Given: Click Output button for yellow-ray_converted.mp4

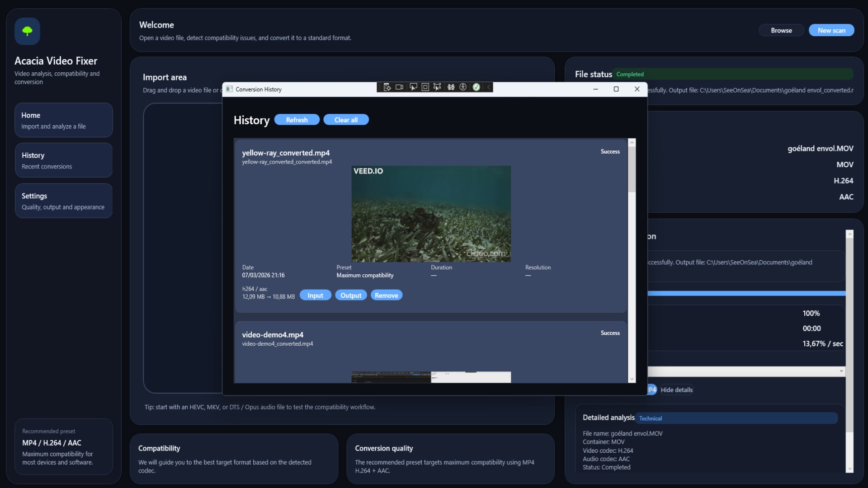Looking at the screenshot, I should coord(351,296).
